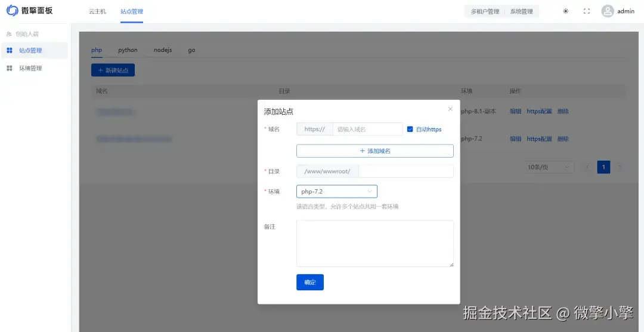Click the 环境 column header
Viewport: 644px width, 332px height.
click(x=467, y=91)
